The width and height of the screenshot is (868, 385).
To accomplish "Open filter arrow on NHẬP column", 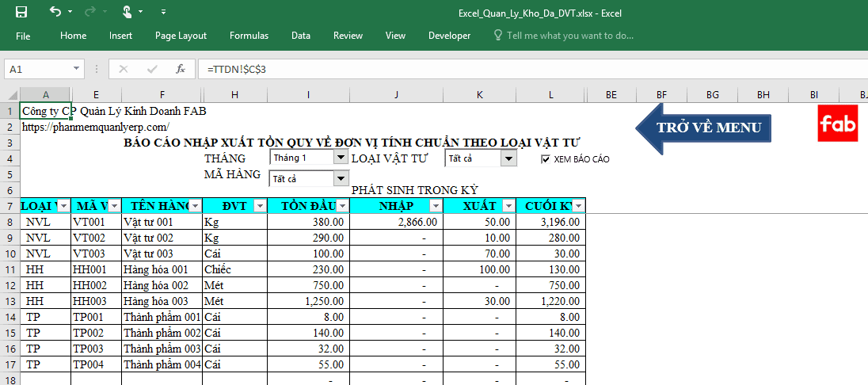I will 435,206.
